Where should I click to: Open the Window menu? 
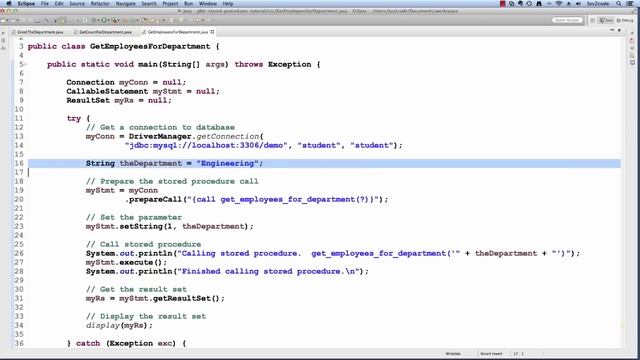pos(208,4)
